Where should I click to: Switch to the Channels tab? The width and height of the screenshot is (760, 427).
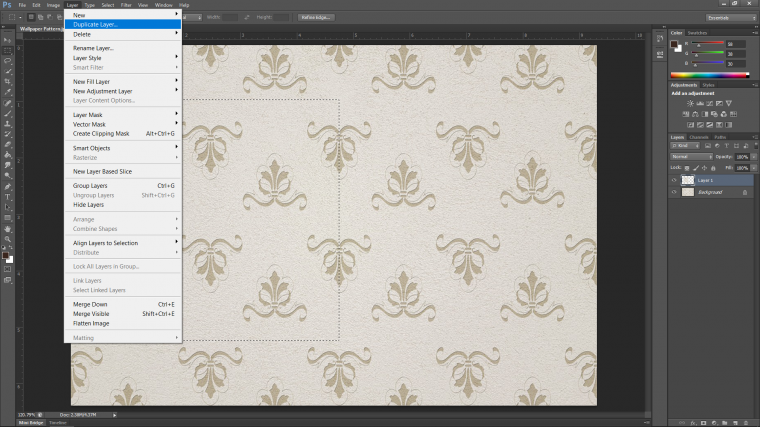[698, 137]
